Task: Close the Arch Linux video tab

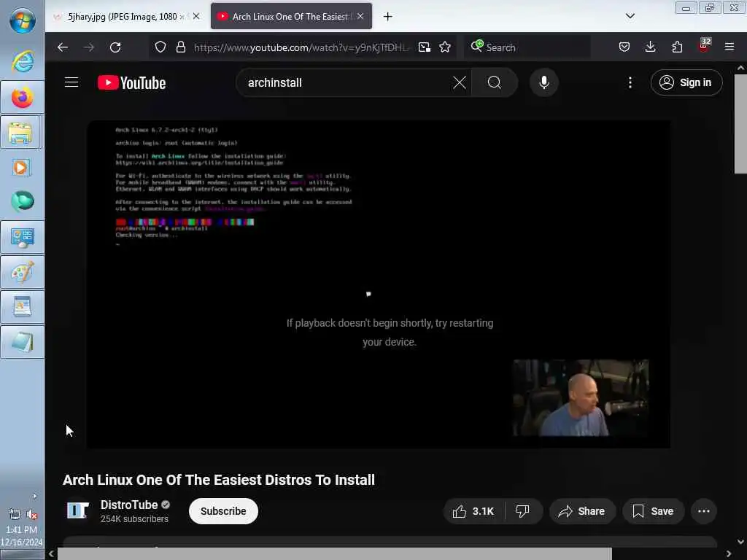Action: (x=360, y=16)
